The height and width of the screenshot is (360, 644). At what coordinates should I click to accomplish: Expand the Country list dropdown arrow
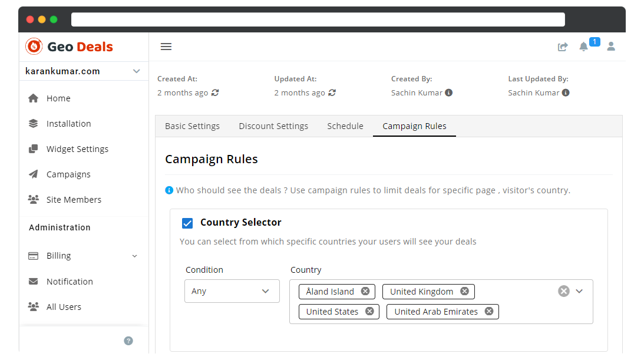pos(580,291)
